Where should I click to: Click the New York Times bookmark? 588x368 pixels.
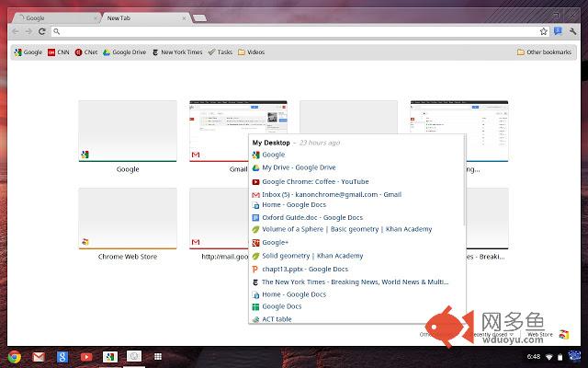177,52
